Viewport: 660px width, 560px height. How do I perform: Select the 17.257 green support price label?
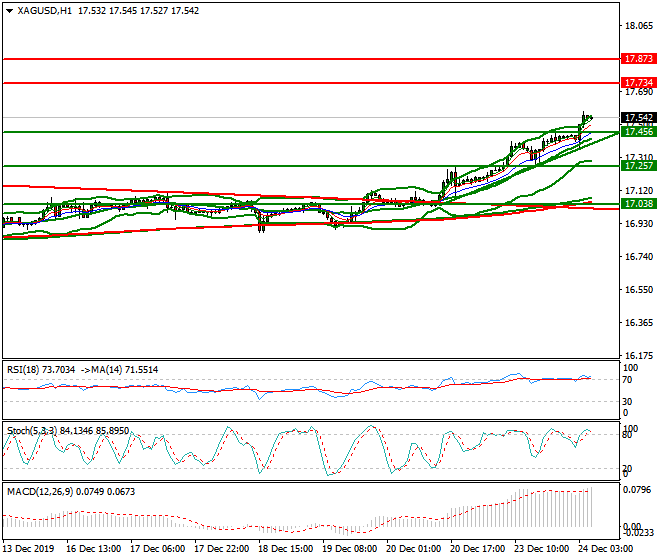point(639,165)
